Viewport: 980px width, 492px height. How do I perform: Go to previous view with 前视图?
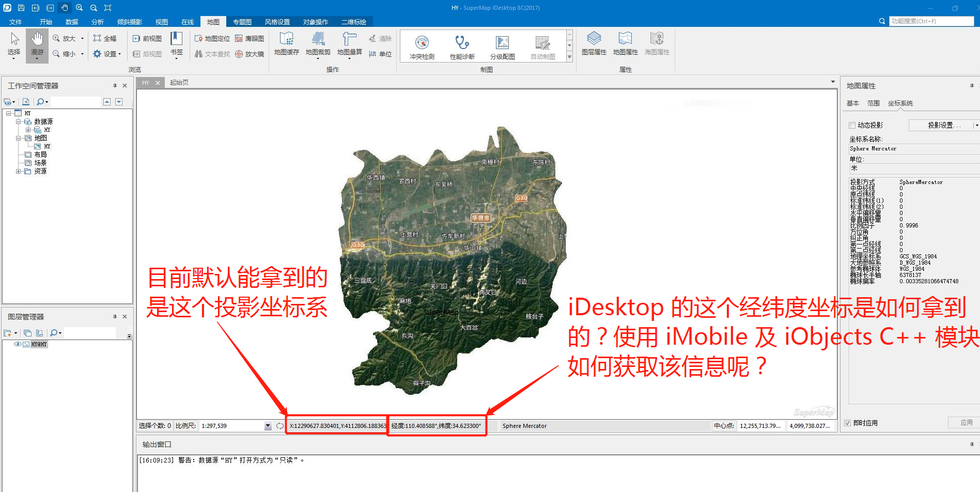147,38
